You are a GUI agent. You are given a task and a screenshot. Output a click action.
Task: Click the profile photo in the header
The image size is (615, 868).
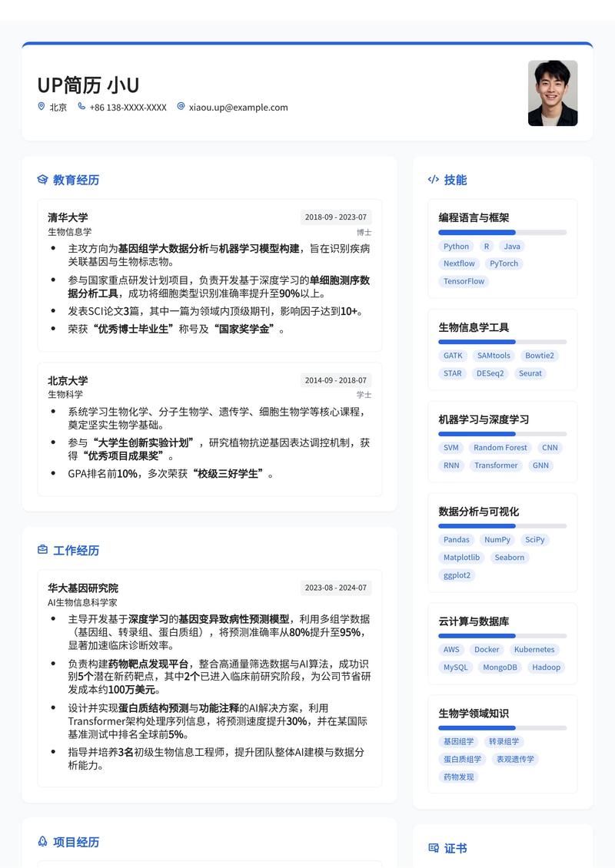pyautogui.click(x=552, y=94)
